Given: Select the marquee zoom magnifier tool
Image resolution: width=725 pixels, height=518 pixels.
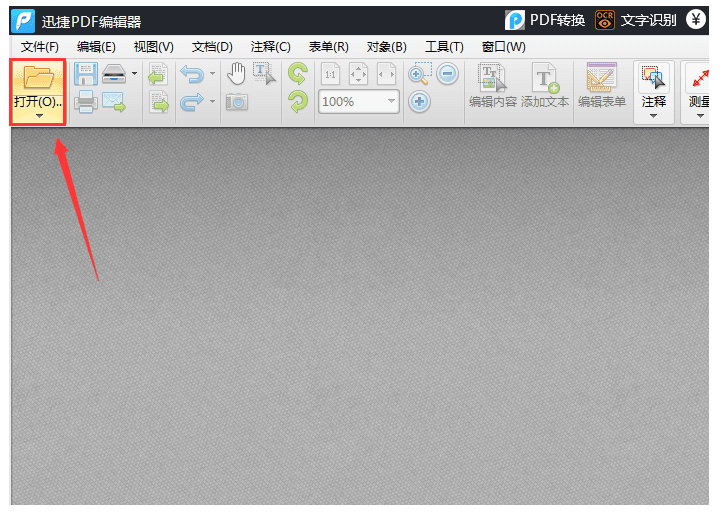Looking at the screenshot, I should point(420,74).
